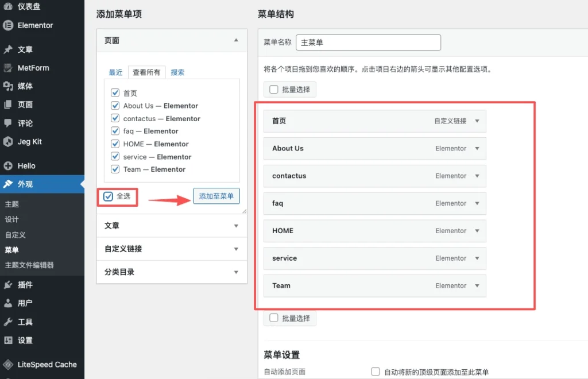Click the plugin icon beside 插件
588x379 pixels.
click(8, 285)
